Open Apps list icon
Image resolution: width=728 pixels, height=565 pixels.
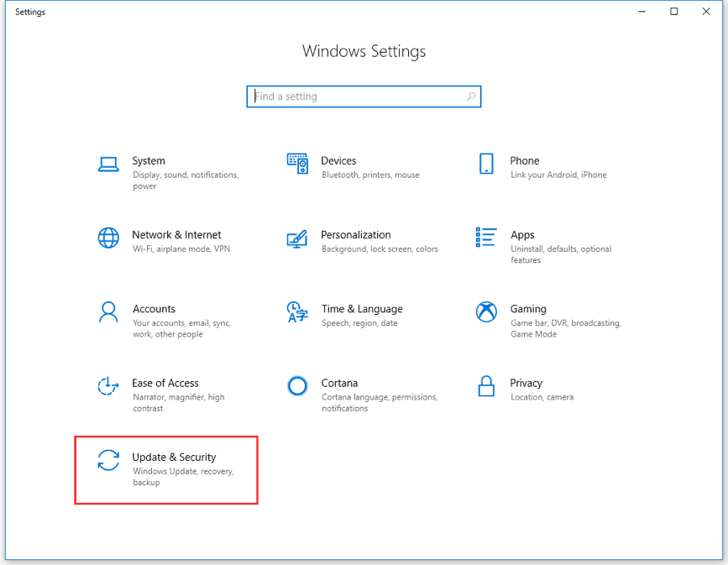486,238
